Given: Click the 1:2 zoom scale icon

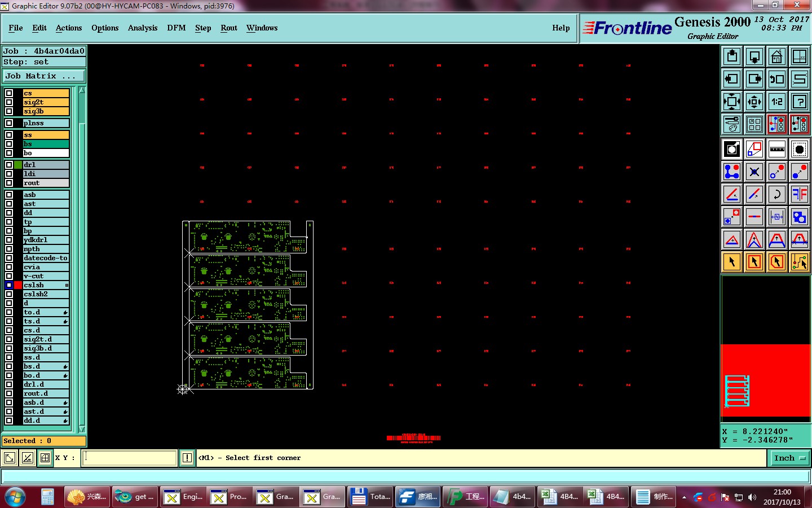Looking at the screenshot, I should click(777, 102).
